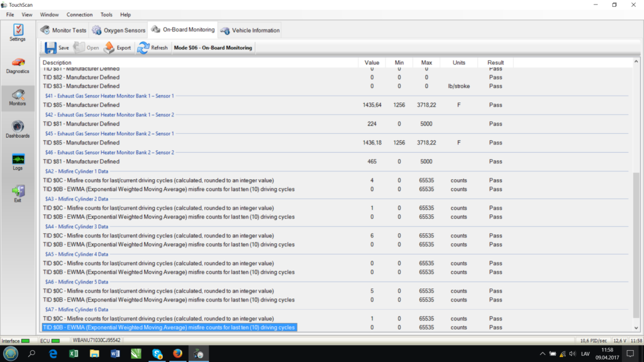644x362 pixels.
Task: Open Firefox from the taskbar
Action: [177, 353]
